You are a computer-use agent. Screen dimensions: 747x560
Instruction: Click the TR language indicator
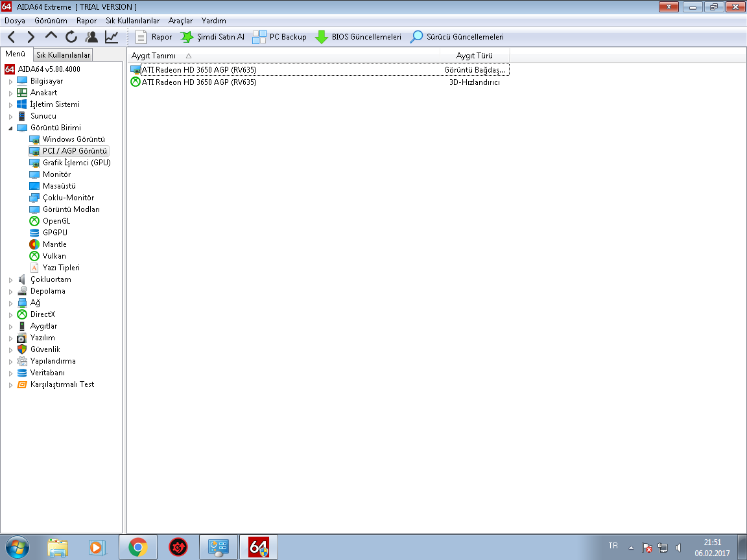coord(613,546)
